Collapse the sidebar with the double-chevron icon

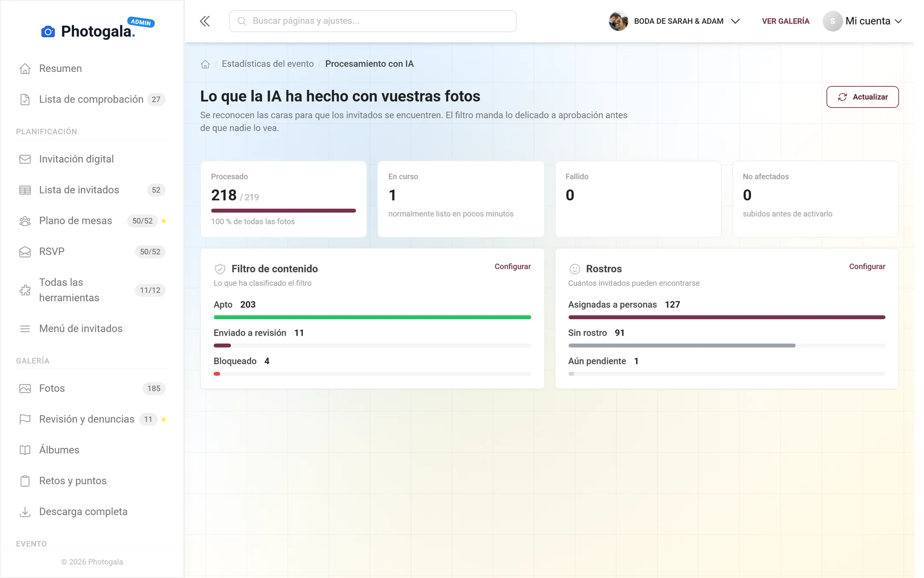tap(205, 21)
